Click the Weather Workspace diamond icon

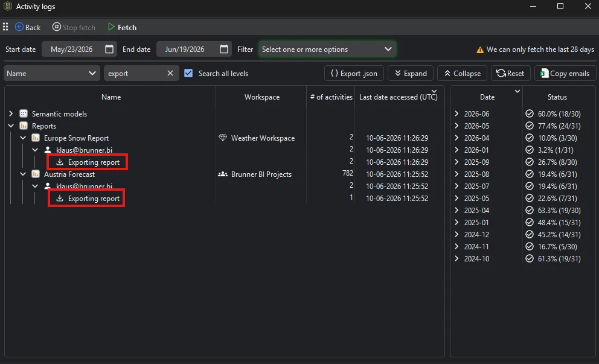point(223,138)
